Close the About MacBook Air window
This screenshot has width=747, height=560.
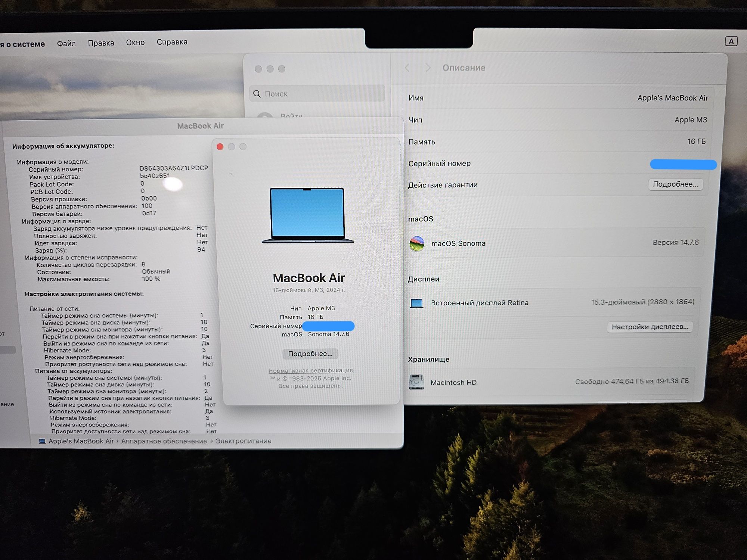220,147
